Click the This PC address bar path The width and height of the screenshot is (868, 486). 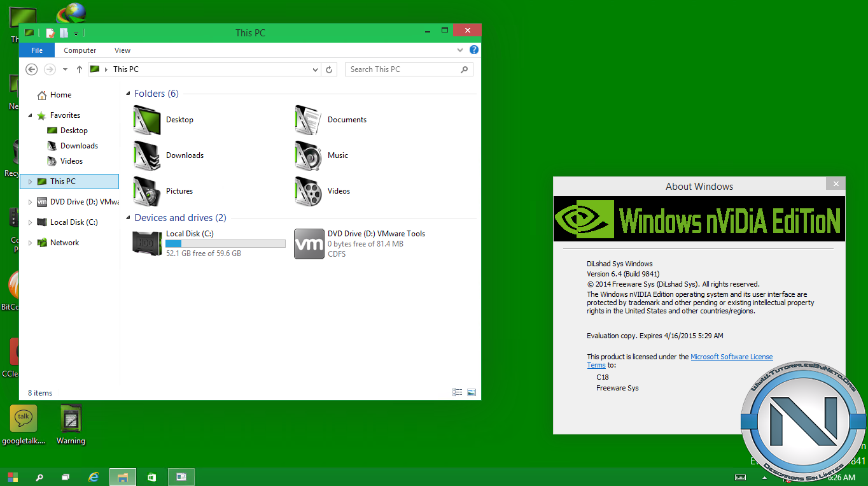(126, 69)
